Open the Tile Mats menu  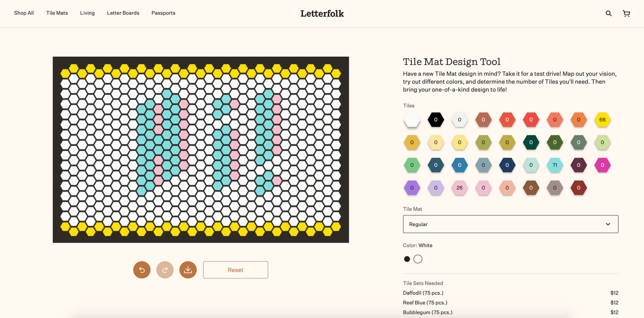click(57, 13)
